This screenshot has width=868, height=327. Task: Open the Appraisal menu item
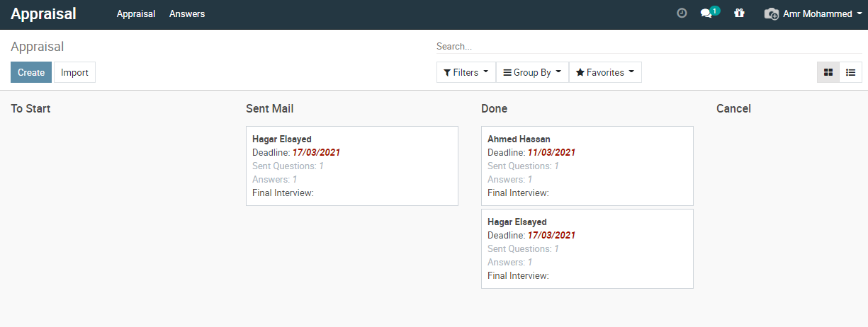coord(136,14)
